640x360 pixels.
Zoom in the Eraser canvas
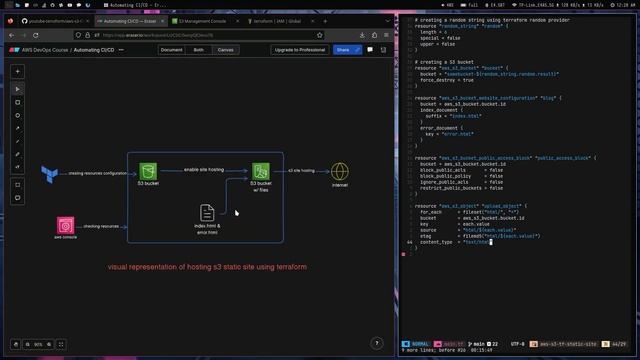tap(49, 344)
